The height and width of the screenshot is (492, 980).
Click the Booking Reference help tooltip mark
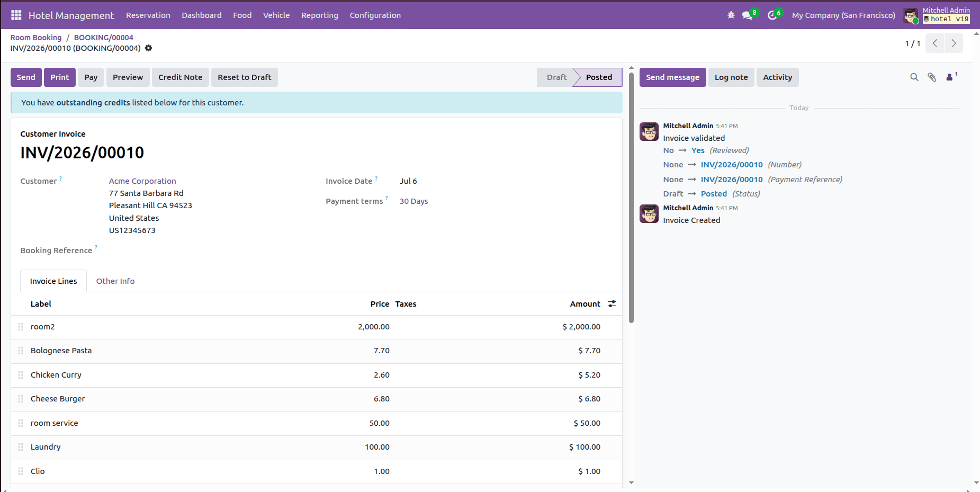coord(96,248)
